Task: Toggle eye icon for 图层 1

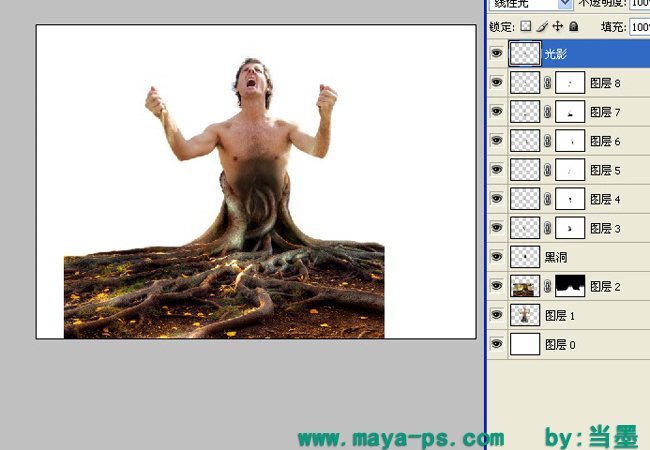Action: pyautogui.click(x=497, y=315)
